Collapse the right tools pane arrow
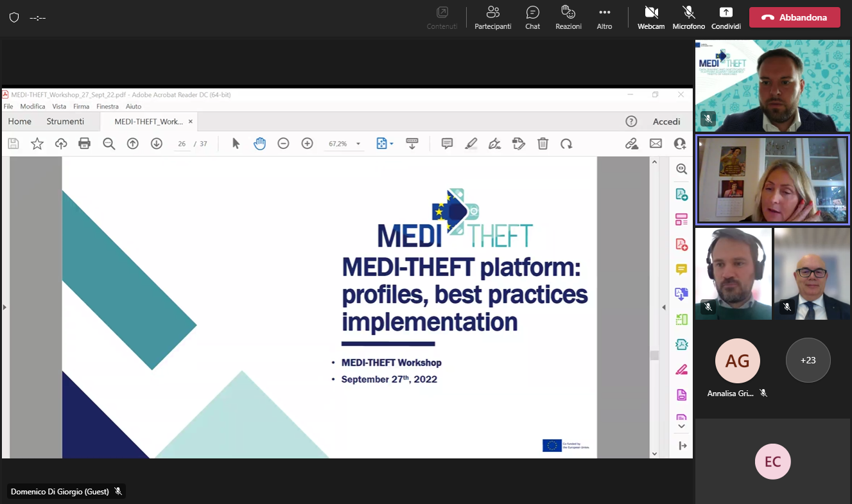852x504 pixels. click(664, 308)
